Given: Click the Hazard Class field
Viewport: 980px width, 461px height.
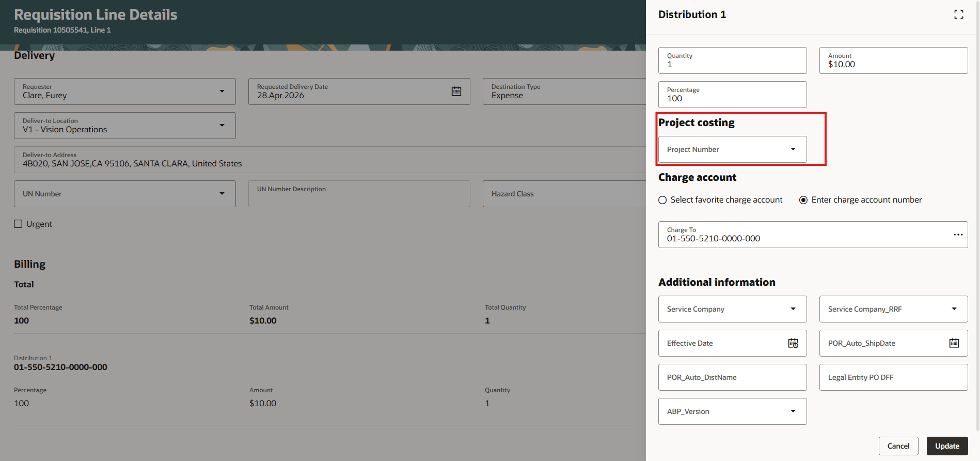Looking at the screenshot, I should (x=564, y=194).
